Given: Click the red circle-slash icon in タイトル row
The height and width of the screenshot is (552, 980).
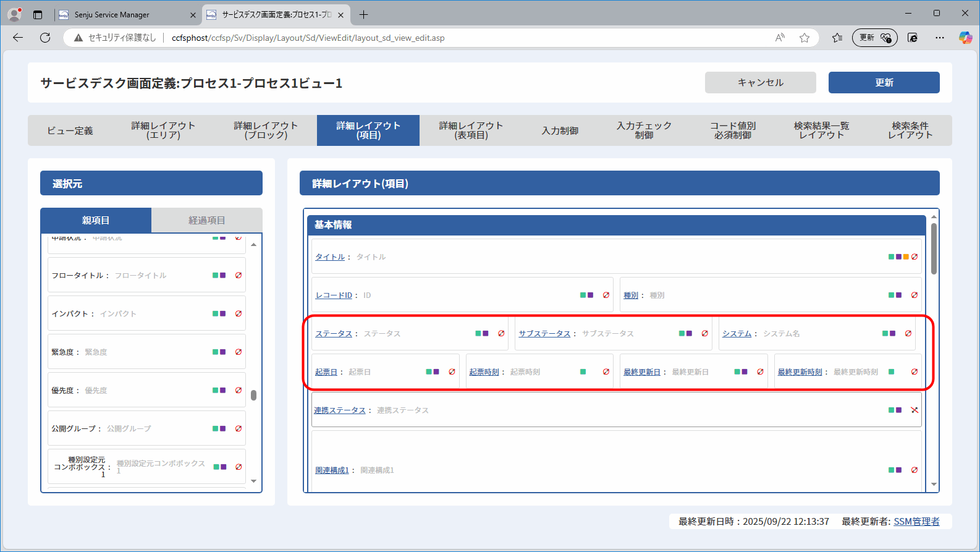Looking at the screenshot, I should (915, 257).
